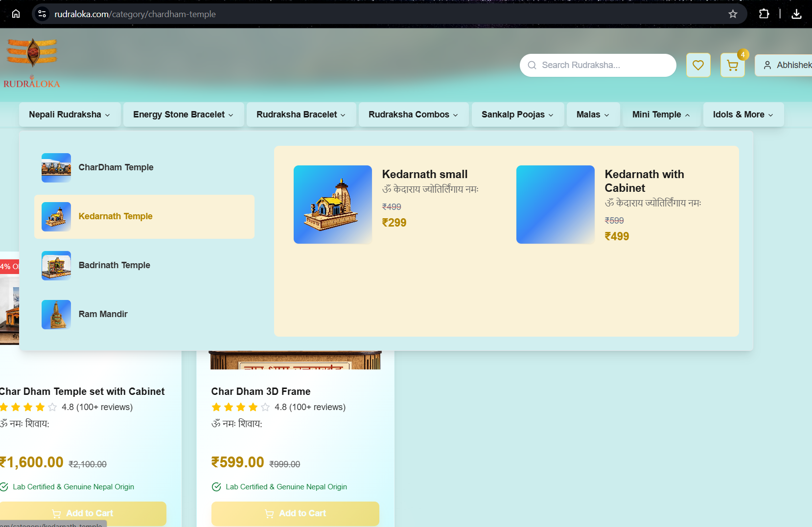Add Char Dham Temple set with Cabinet to cart
The width and height of the screenshot is (812, 527).
tap(83, 514)
